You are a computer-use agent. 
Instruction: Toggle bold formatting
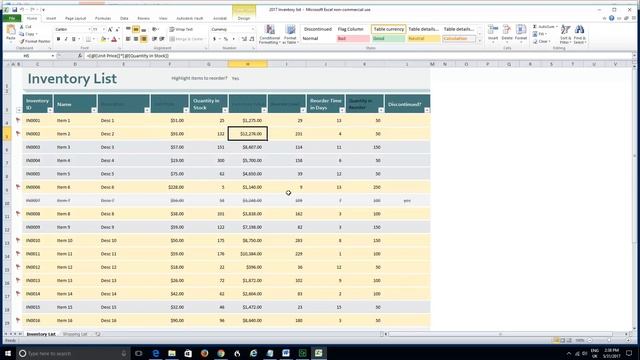click(58, 39)
